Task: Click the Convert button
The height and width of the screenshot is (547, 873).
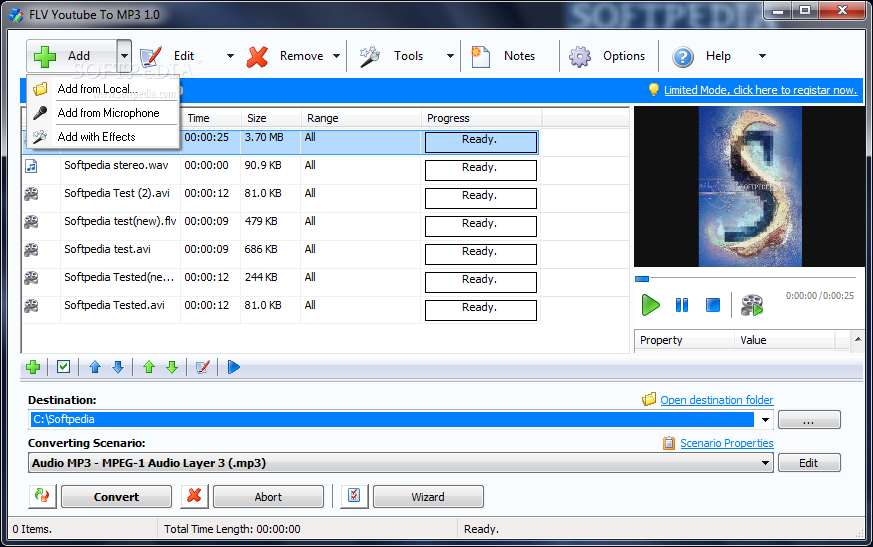Action: pos(116,497)
